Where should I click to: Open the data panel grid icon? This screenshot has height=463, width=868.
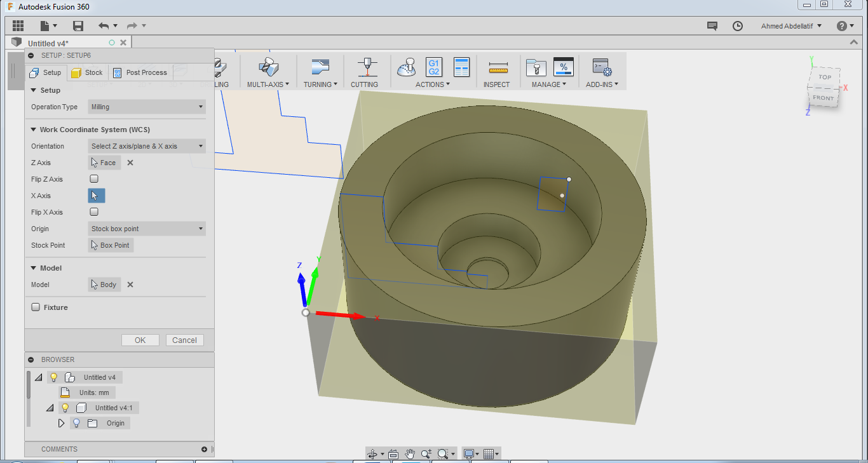tap(18, 26)
